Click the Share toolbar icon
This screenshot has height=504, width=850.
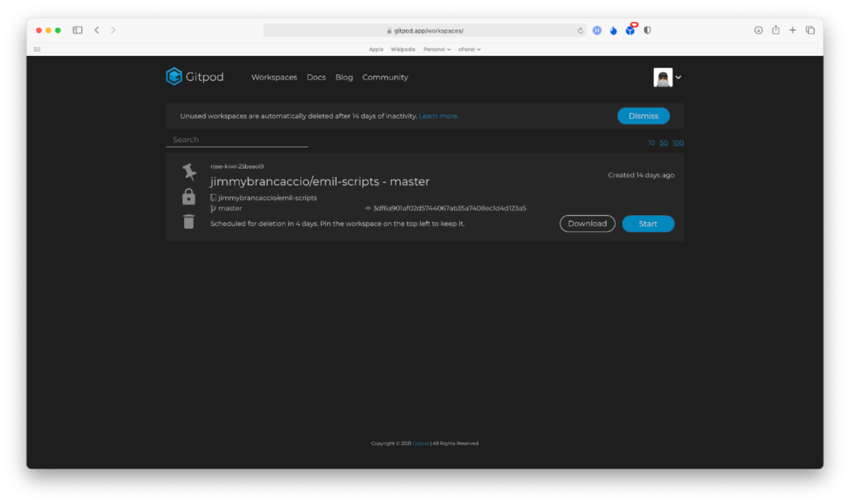pos(776,30)
